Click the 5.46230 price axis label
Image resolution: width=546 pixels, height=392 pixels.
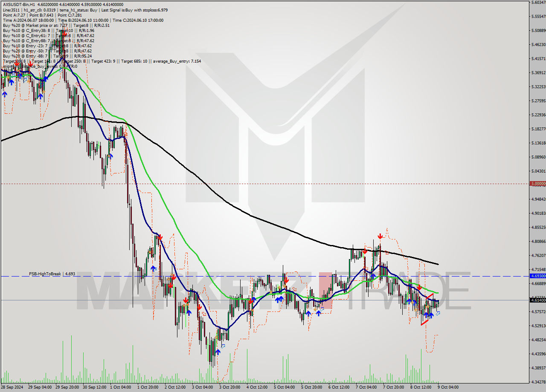(538, 44)
